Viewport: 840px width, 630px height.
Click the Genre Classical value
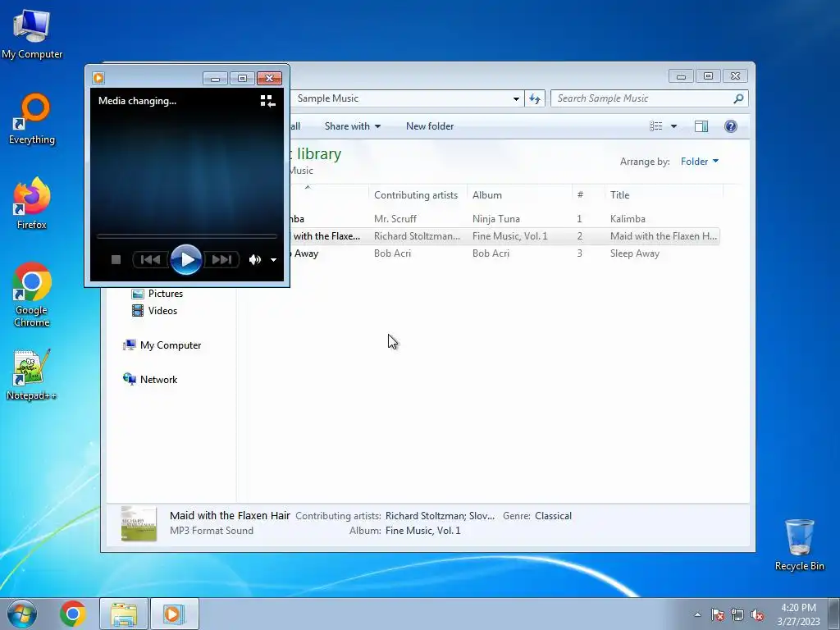point(553,516)
